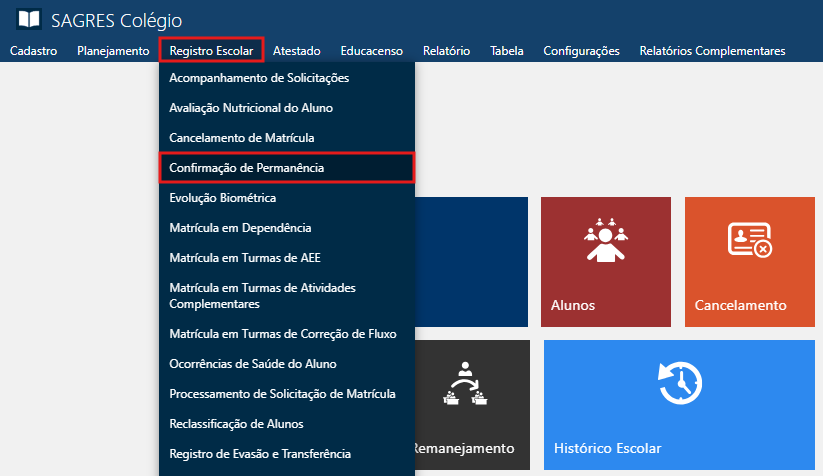Open Cancelamento de Matrícula entry
Viewport: 823px width, 476px height.
point(243,137)
